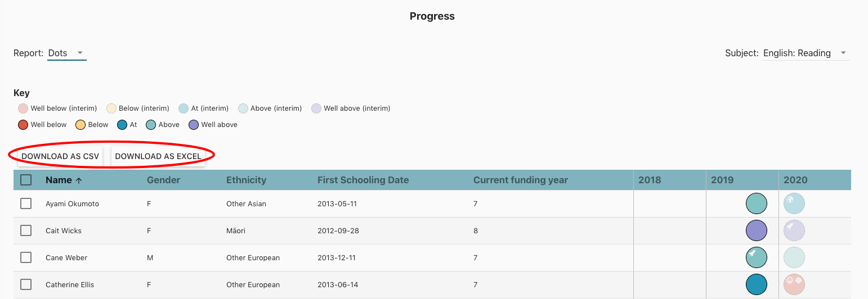
Task: Download as Excel
Action: (158, 156)
